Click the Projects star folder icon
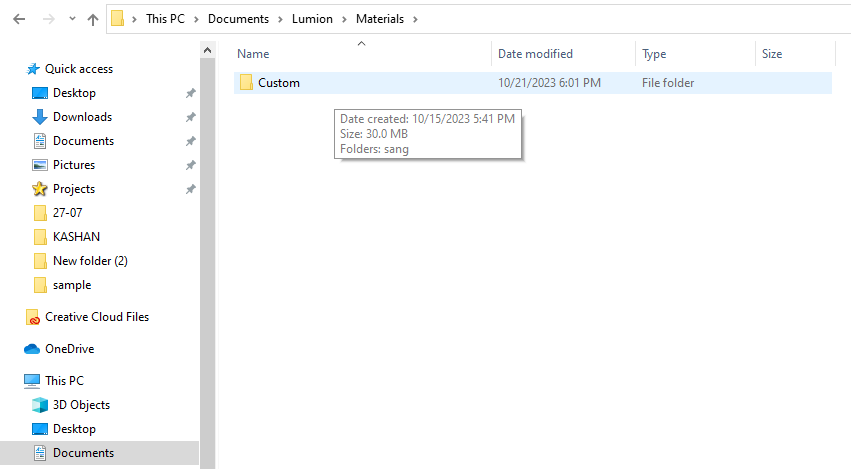The image size is (851, 469). coord(40,189)
